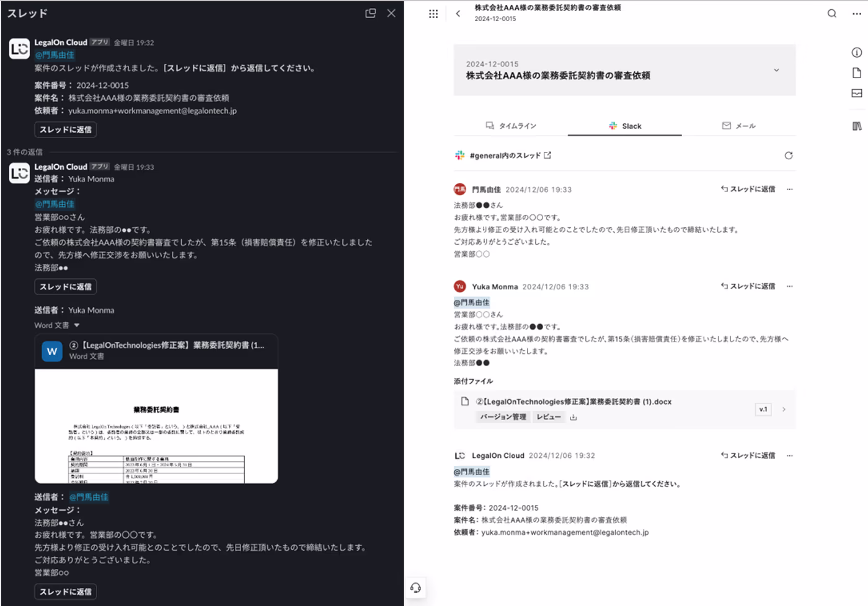Switch to the タイムライン tab
Screen dimensions: 868x606
(x=511, y=126)
